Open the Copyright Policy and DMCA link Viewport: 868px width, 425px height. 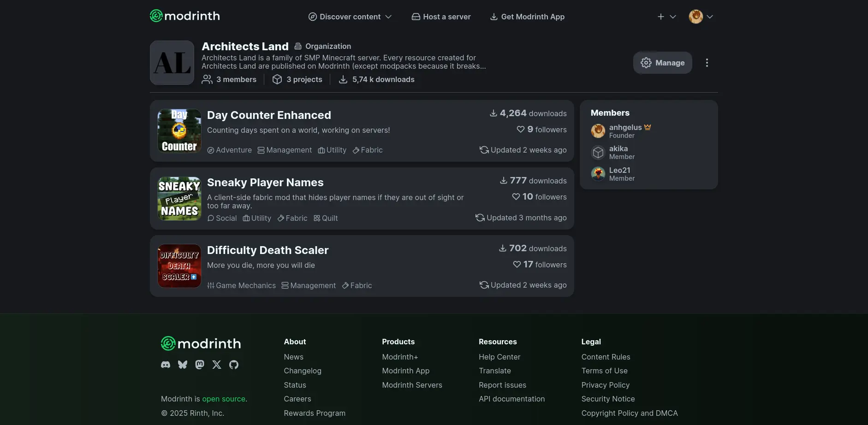coord(630,413)
